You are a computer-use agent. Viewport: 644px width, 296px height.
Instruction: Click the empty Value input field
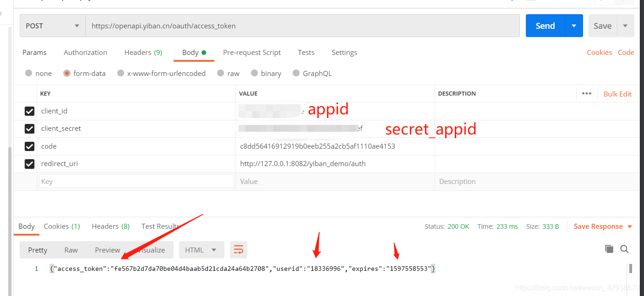335,181
